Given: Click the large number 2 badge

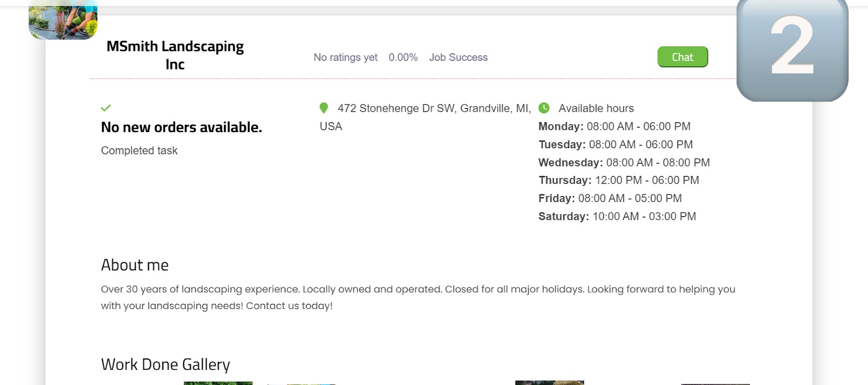Looking at the screenshot, I should pyautogui.click(x=792, y=49).
